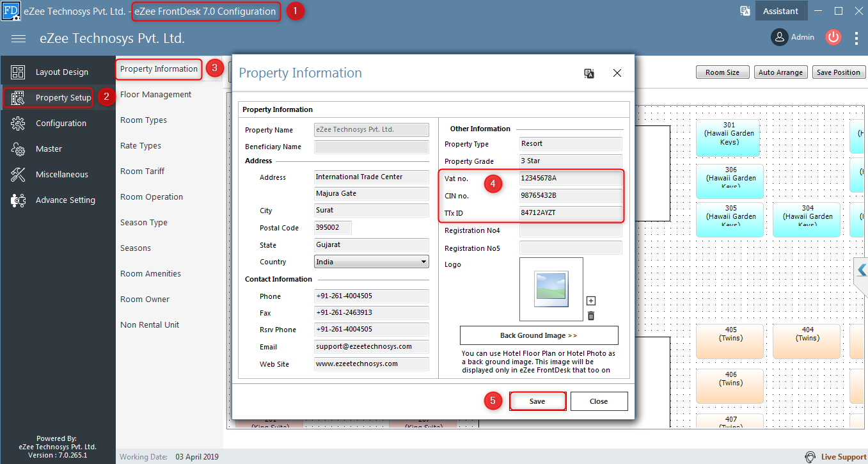The image size is (868, 464).
Task: Click the Miscellaneous tools icon
Action: tap(18, 175)
